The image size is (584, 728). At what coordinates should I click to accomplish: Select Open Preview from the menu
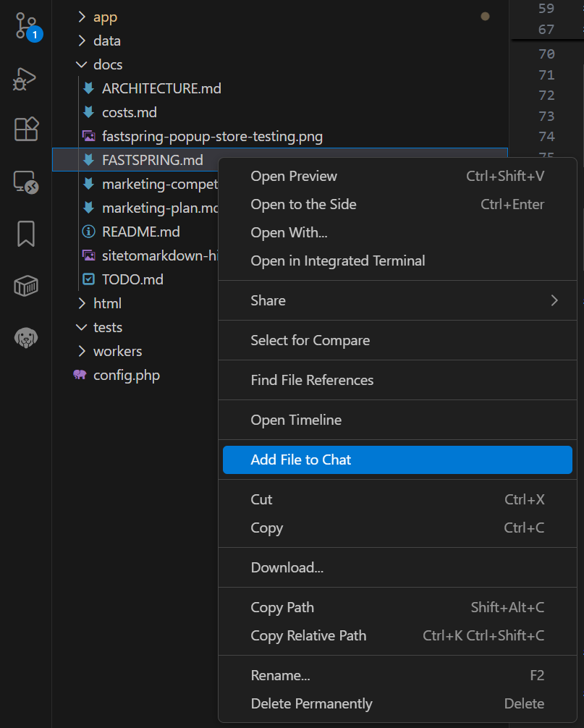(x=293, y=176)
